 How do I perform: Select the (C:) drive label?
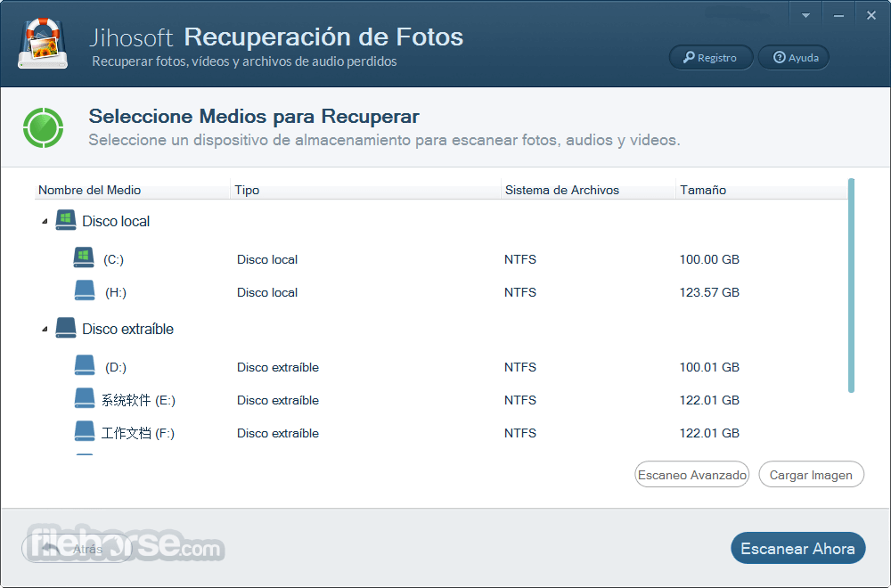pyautogui.click(x=114, y=259)
